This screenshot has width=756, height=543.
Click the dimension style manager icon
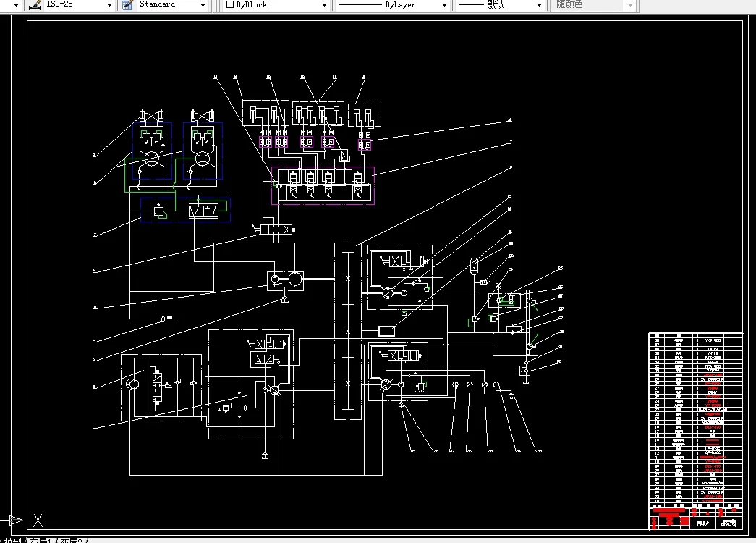[35, 5]
